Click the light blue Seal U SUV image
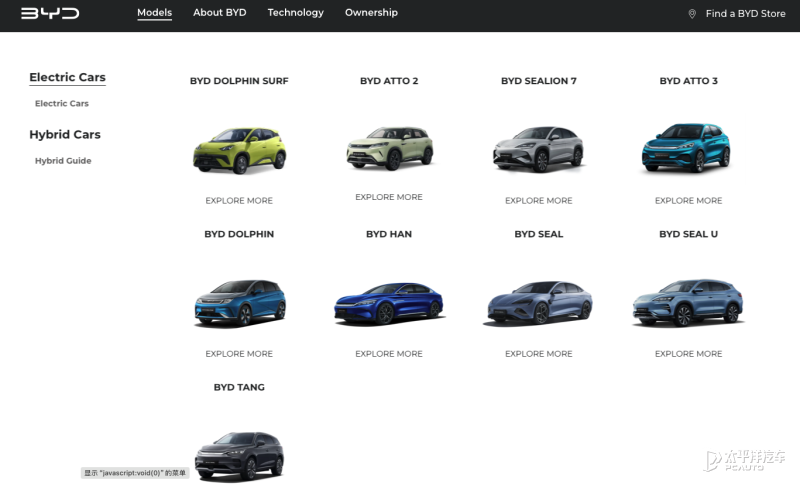This screenshot has width=800, height=487. coord(688,302)
